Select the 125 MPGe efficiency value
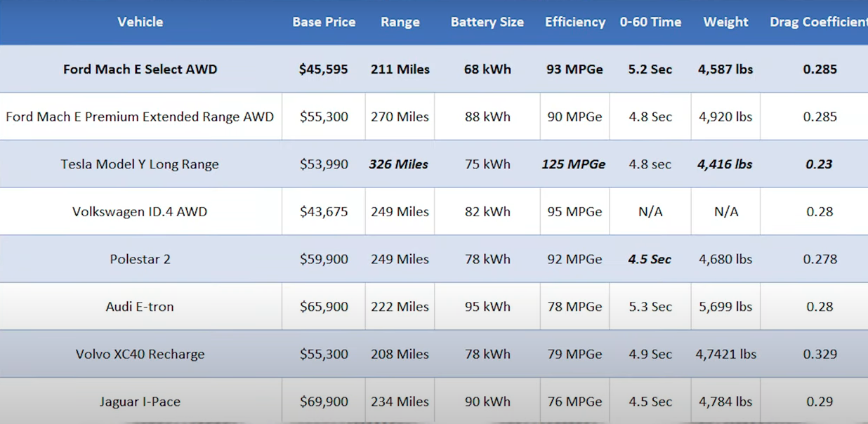 [574, 164]
